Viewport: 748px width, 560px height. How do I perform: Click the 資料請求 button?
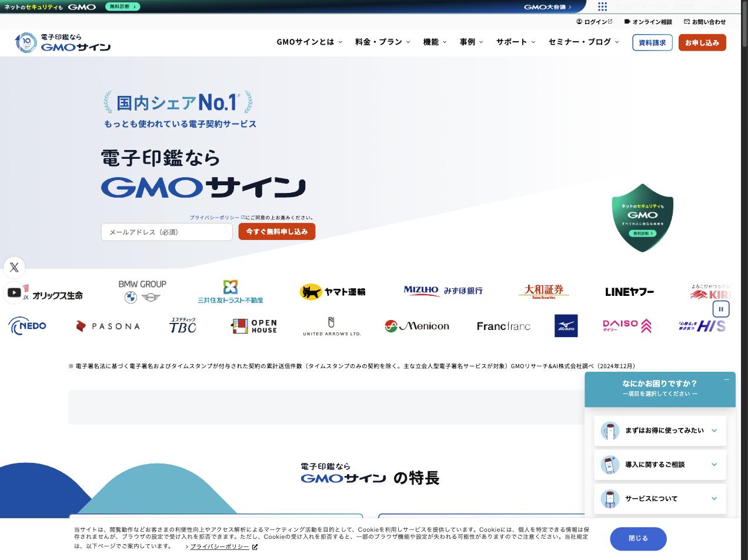tap(652, 42)
